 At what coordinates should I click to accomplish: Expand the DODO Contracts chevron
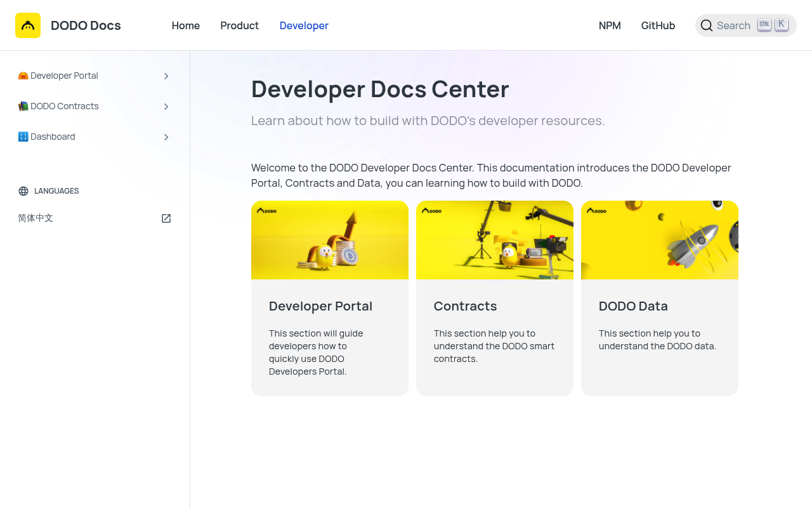click(166, 107)
